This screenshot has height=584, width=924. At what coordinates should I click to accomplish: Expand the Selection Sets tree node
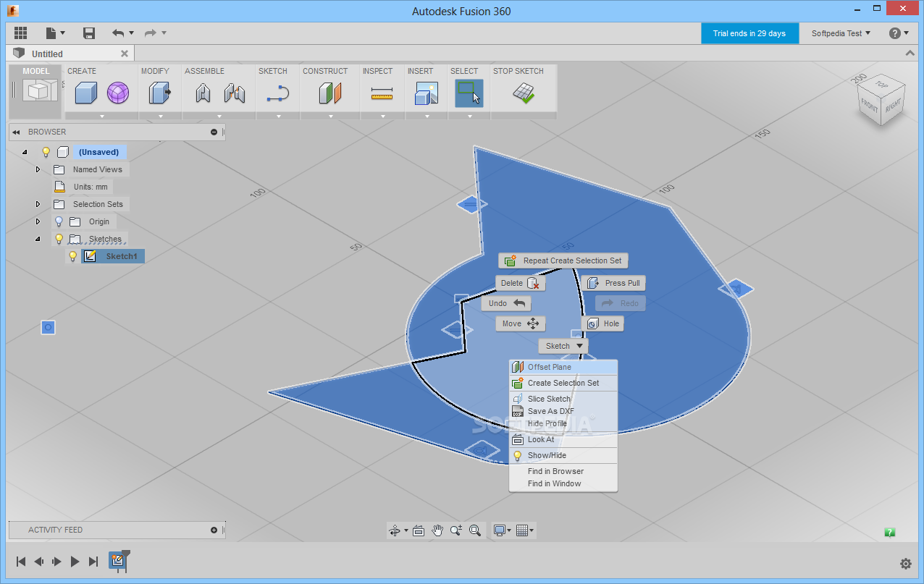[38, 204]
